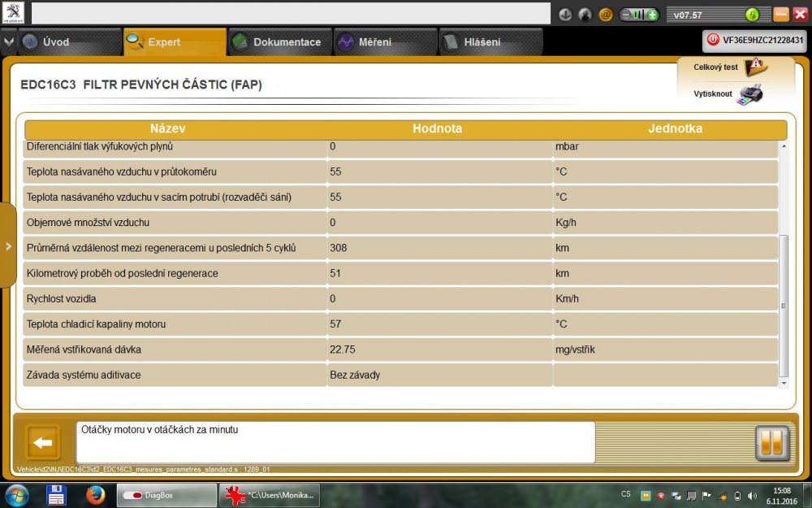Switch to the Dokumentace tab
The height and width of the screenshot is (508, 812).
click(x=279, y=42)
